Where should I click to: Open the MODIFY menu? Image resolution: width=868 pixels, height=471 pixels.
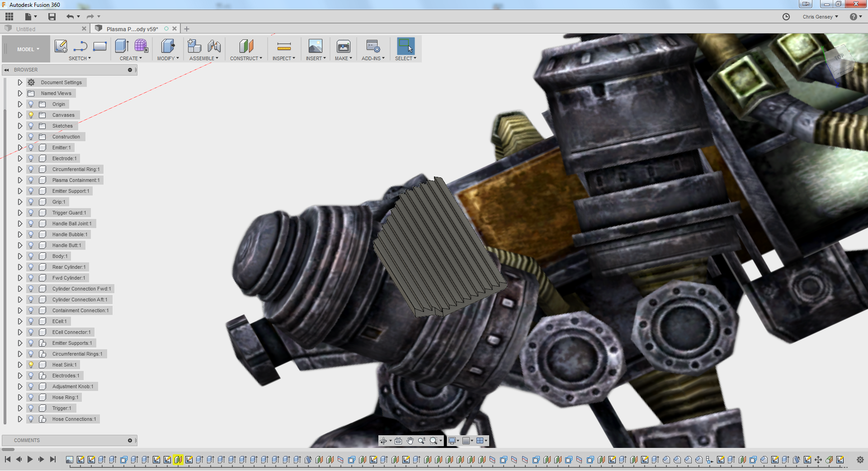[168, 58]
